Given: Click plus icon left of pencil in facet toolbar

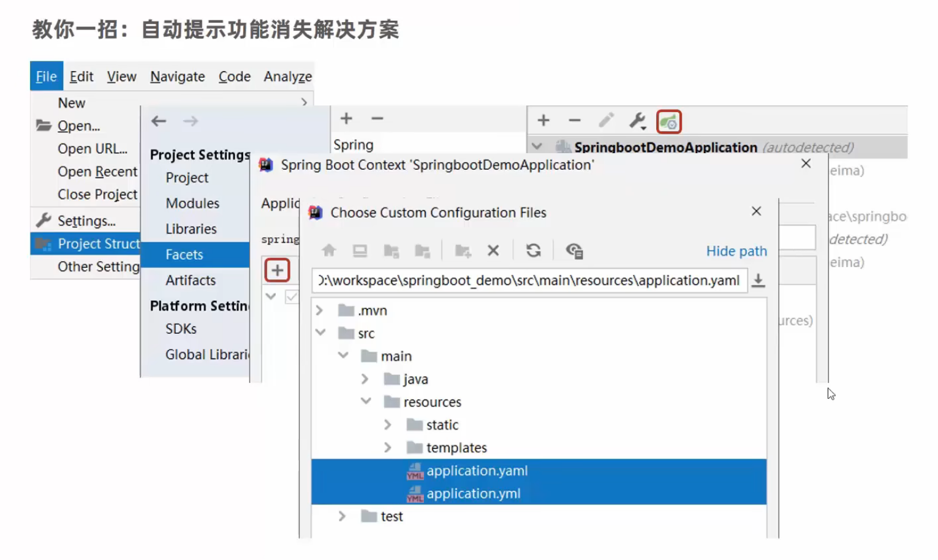Looking at the screenshot, I should pos(543,120).
